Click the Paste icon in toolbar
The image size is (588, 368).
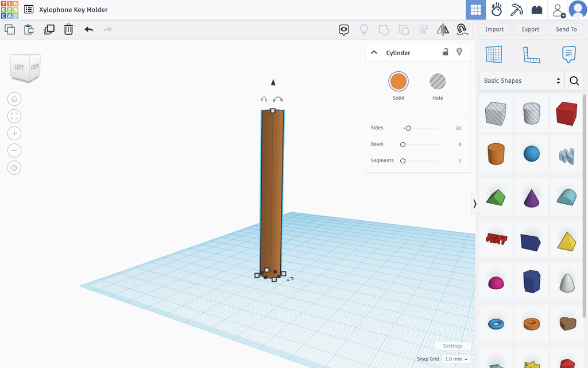click(x=29, y=29)
